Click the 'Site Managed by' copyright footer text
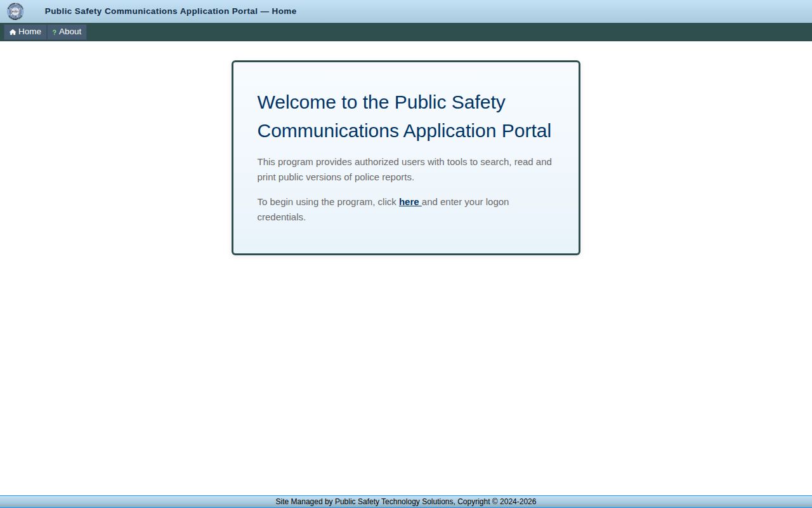Screen dimensions: 812x508 406,502
